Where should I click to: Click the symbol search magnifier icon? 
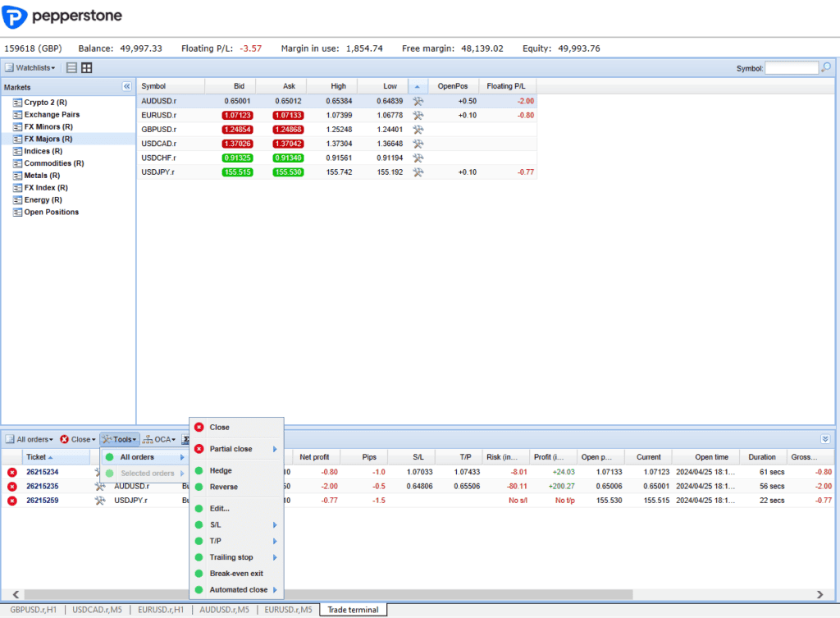coord(826,68)
